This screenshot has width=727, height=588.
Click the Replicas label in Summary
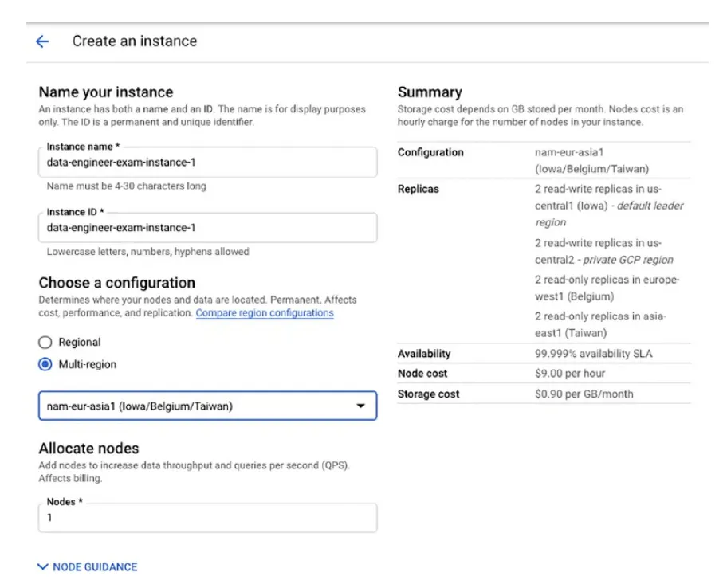419,190
